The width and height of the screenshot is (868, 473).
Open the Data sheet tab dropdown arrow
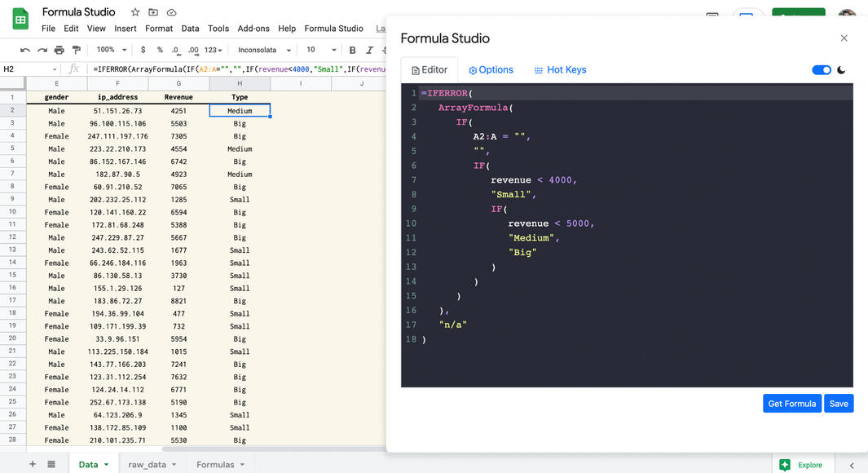106,465
